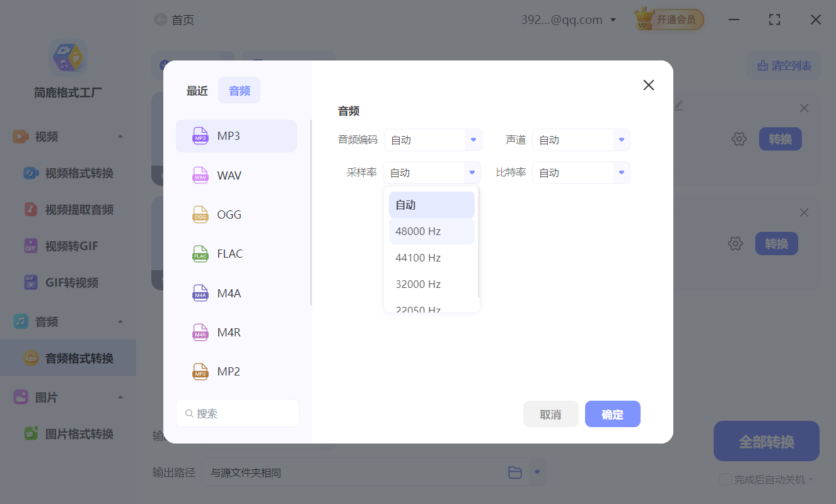The image size is (836, 504).
Task: Select the M4R format icon
Action: click(200, 332)
